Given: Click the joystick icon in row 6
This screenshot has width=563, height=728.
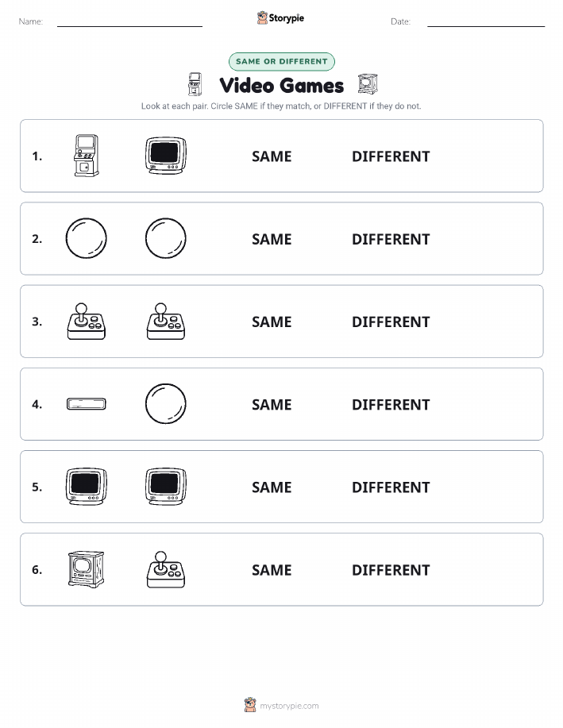Looking at the screenshot, I should point(166,569).
